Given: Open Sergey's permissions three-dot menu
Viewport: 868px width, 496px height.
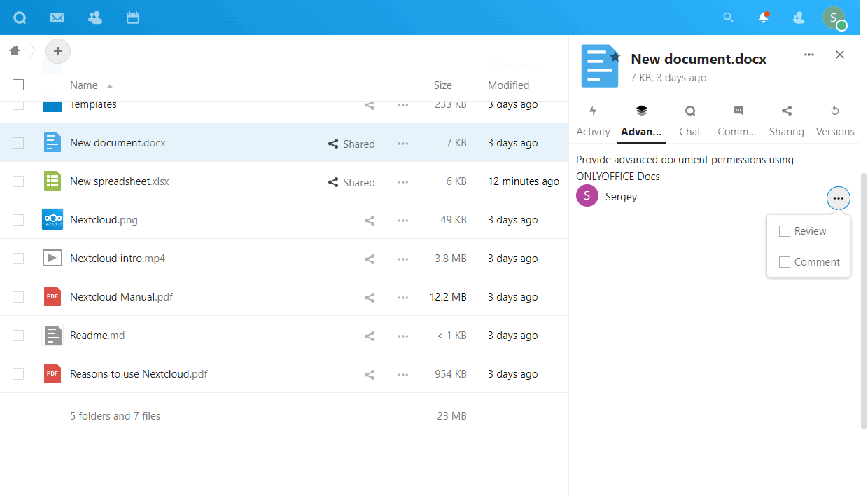Looking at the screenshot, I should (839, 198).
